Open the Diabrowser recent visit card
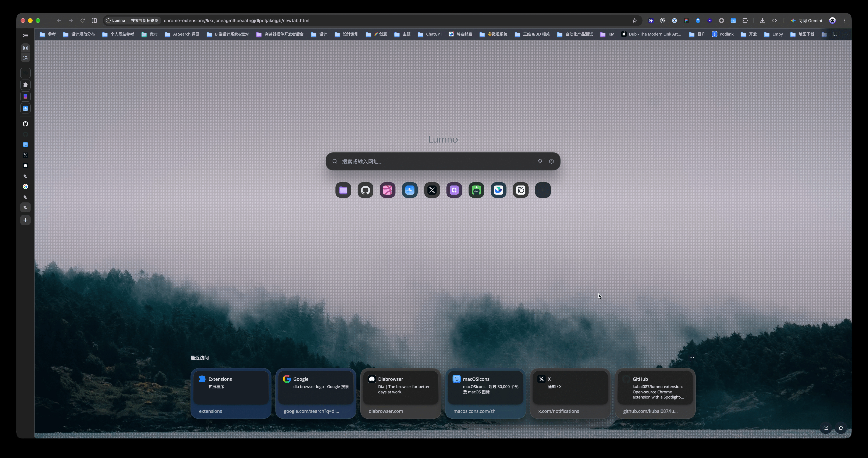 point(400,393)
